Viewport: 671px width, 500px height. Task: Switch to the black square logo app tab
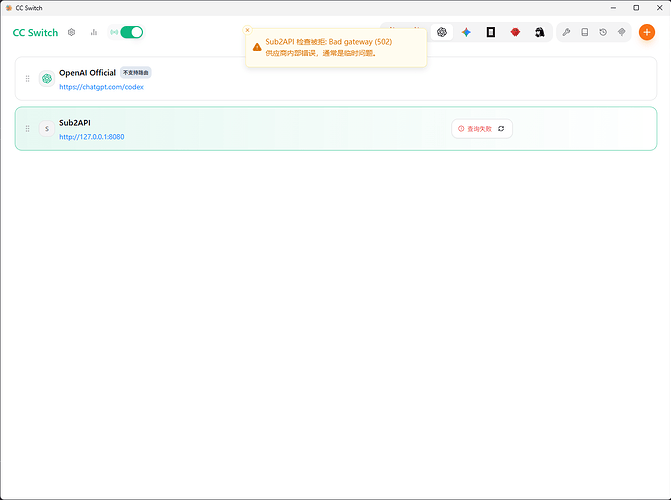(491, 32)
